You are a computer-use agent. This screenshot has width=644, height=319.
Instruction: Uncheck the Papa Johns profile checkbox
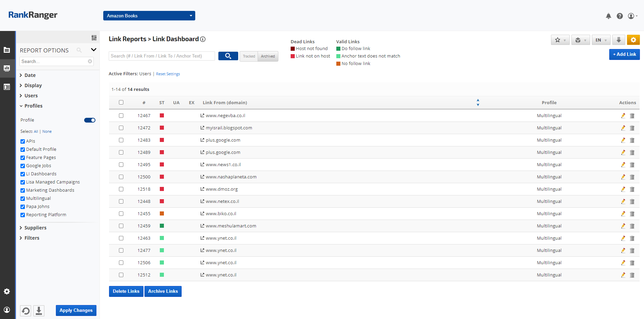tap(22, 207)
